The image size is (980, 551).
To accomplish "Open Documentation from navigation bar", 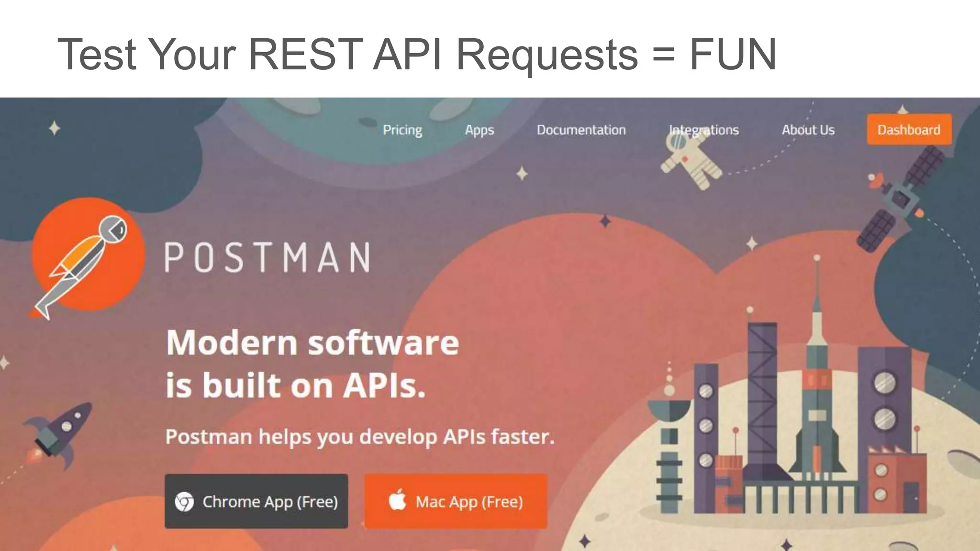I will coord(581,130).
